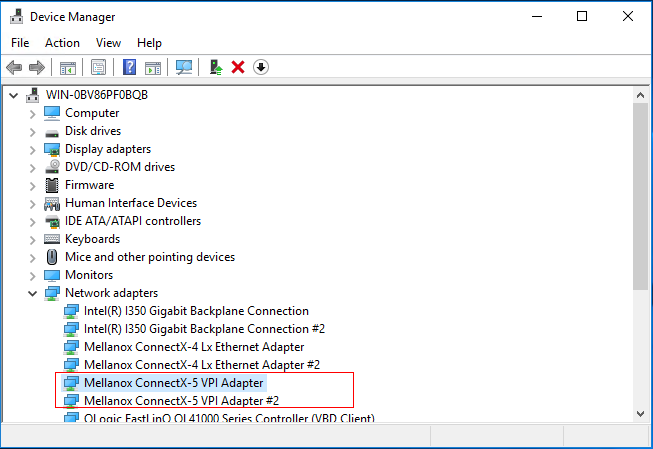Select Mellanox ConnectX-5 VPI Adapter #2
The image size is (653, 449).
coord(182,401)
